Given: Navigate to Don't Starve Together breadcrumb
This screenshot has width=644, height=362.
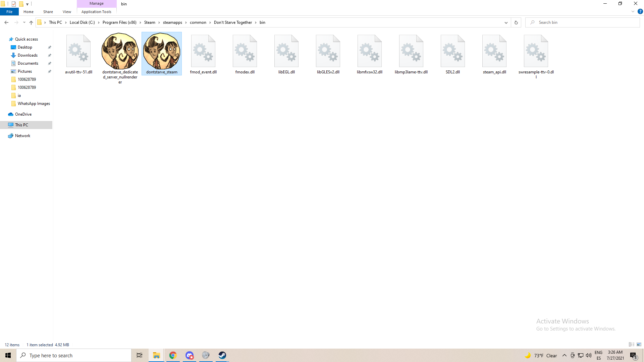Looking at the screenshot, I should 233,22.
